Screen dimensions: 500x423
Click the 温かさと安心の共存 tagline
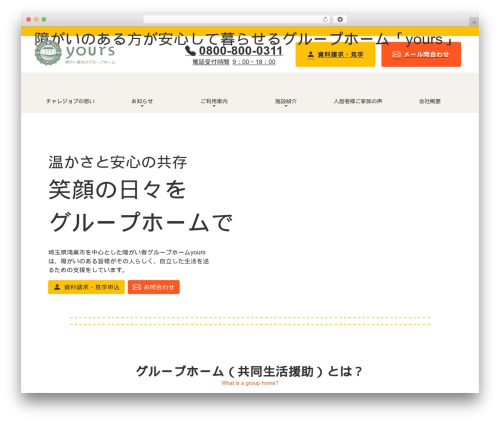coord(118,162)
